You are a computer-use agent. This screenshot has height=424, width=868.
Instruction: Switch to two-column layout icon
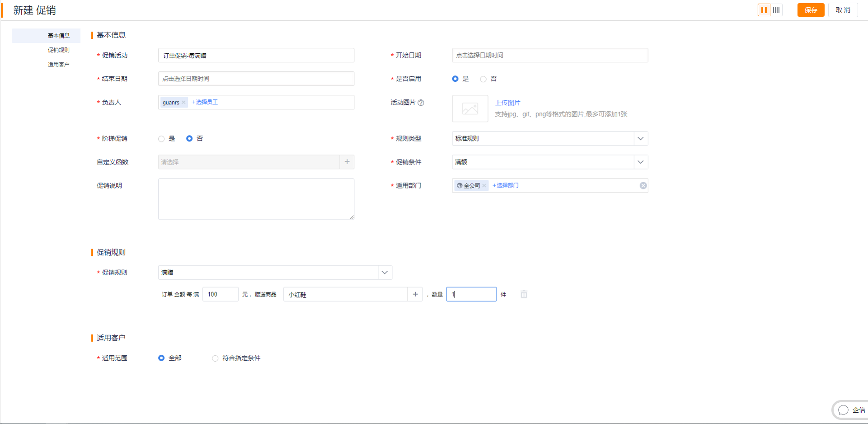[x=764, y=10]
